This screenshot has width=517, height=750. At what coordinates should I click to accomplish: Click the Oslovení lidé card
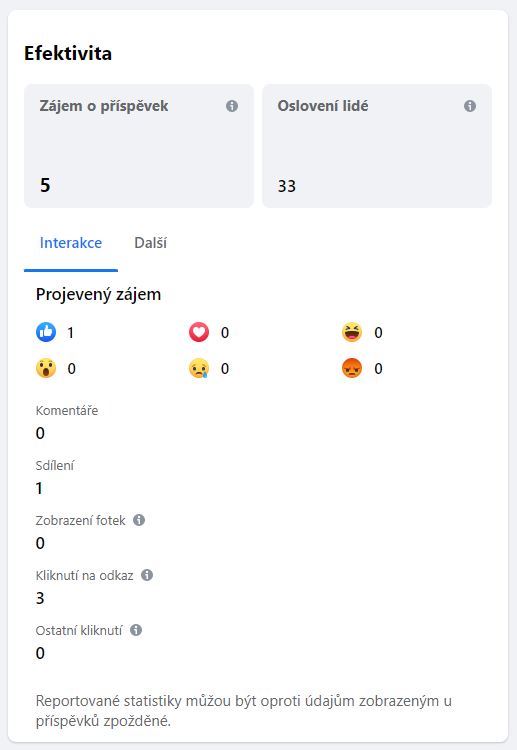click(377, 146)
